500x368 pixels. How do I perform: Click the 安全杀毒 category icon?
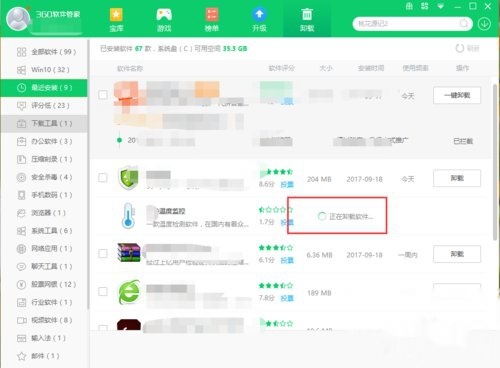pyautogui.click(x=21, y=177)
